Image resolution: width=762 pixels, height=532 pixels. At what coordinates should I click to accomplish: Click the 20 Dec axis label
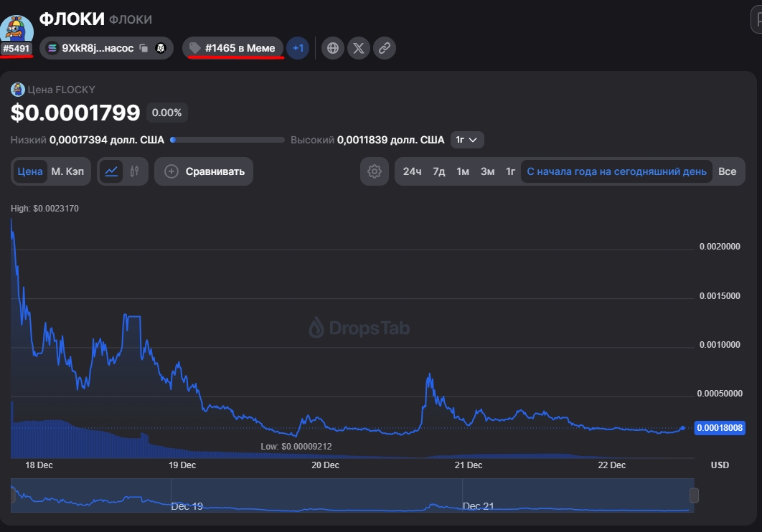(x=325, y=465)
